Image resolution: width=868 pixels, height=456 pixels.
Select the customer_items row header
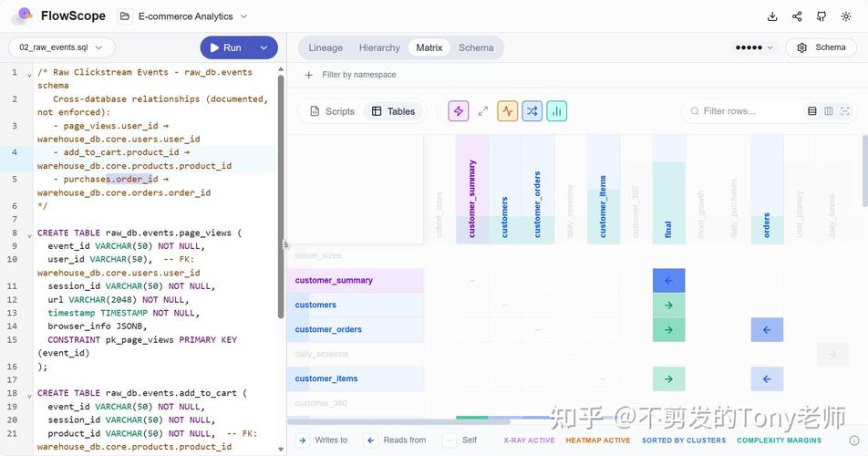(x=356, y=378)
